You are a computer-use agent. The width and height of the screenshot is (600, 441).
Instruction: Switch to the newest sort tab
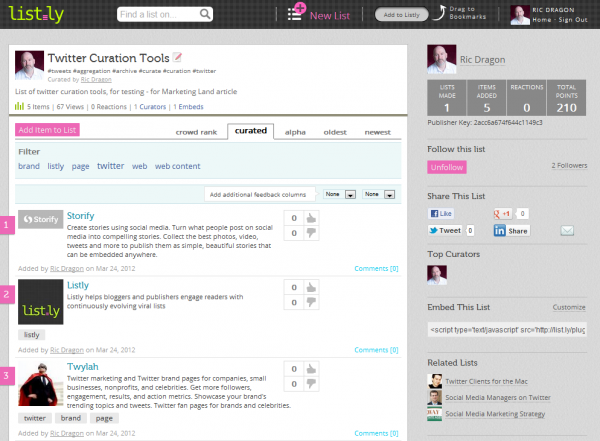pos(378,132)
